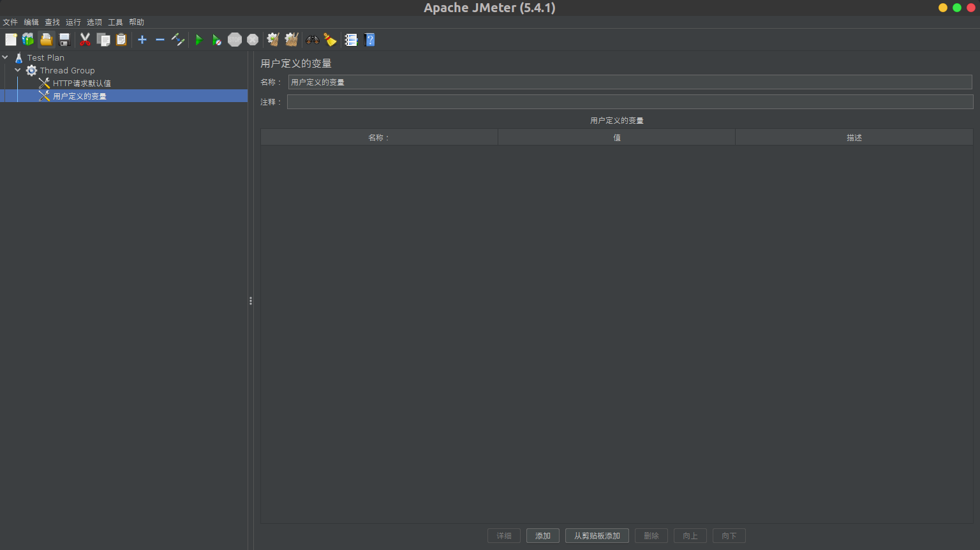Click the 注释 input field

[x=630, y=101]
